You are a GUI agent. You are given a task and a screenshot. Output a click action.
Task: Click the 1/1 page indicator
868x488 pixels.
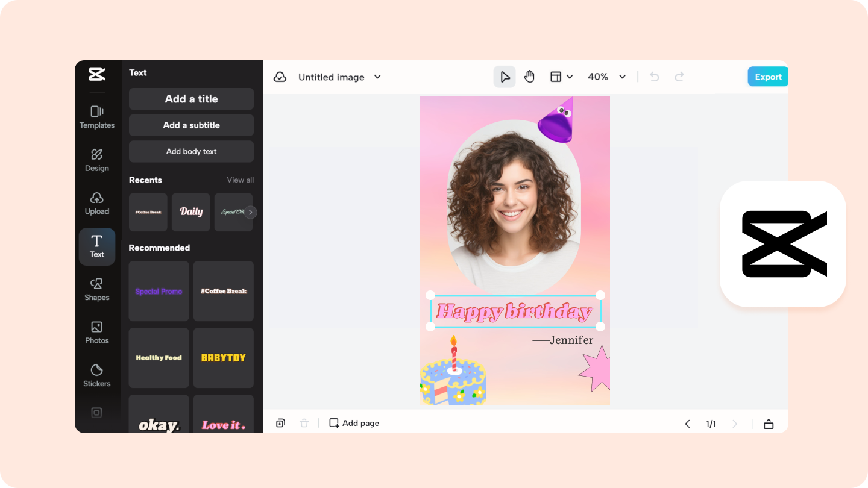[711, 424]
